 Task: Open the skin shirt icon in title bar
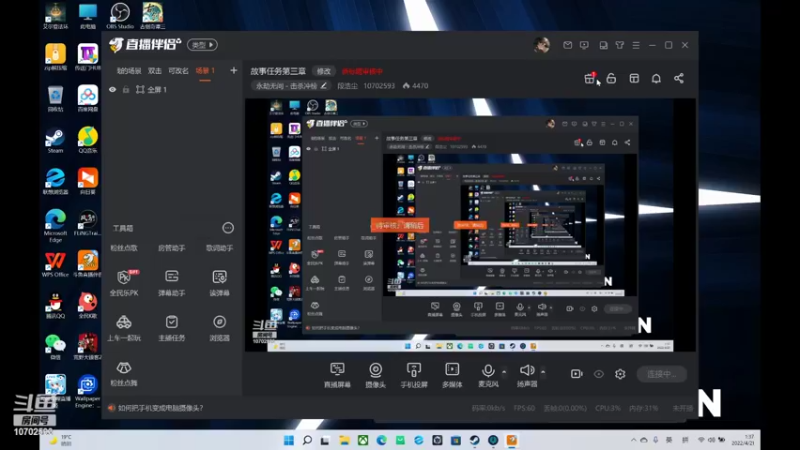click(x=619, y=45)
